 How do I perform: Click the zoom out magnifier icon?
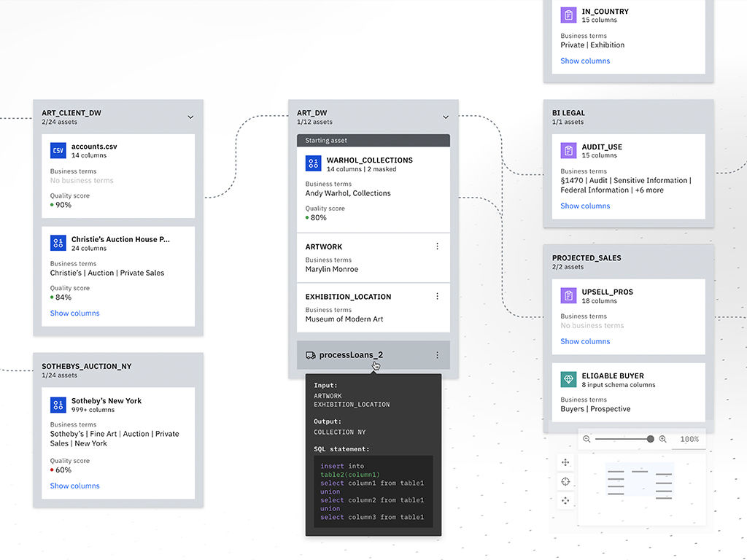coord(587,439)
